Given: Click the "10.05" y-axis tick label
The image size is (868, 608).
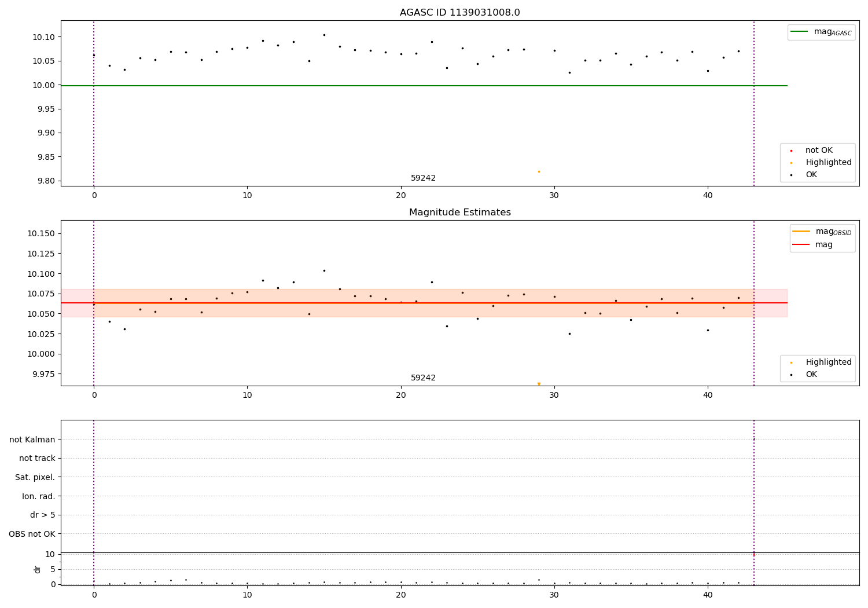Looking at the screenshot, I should pos(43,61).
